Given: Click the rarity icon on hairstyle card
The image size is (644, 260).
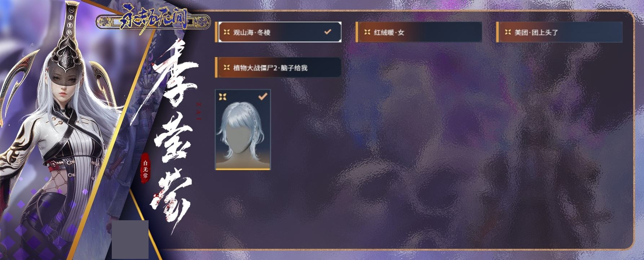Looking at the screenshot, I should click(x=222, y=97).
